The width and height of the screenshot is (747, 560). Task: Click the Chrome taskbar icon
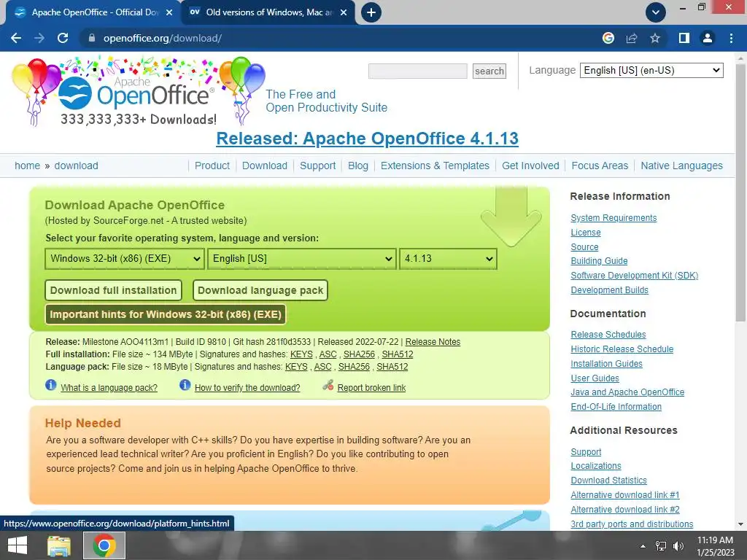pyautogui.click(x=104, y=545)
